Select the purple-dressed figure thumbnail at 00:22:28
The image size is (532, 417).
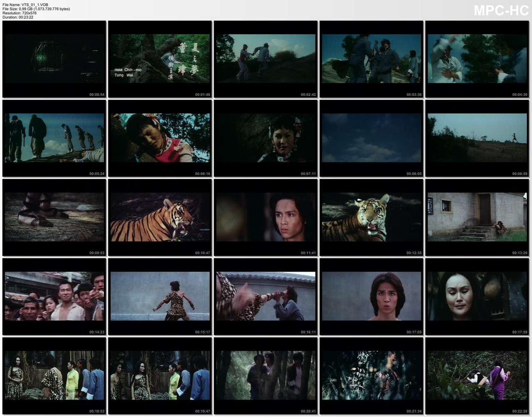477,375
